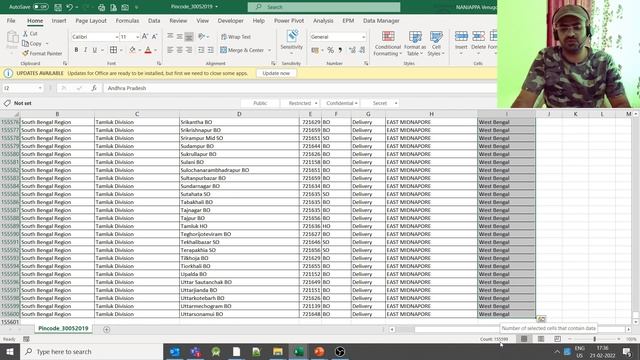This screenshot has height=360, width=640.
Task: Open the Calibri font name dropdown
Action: point(117,37)
